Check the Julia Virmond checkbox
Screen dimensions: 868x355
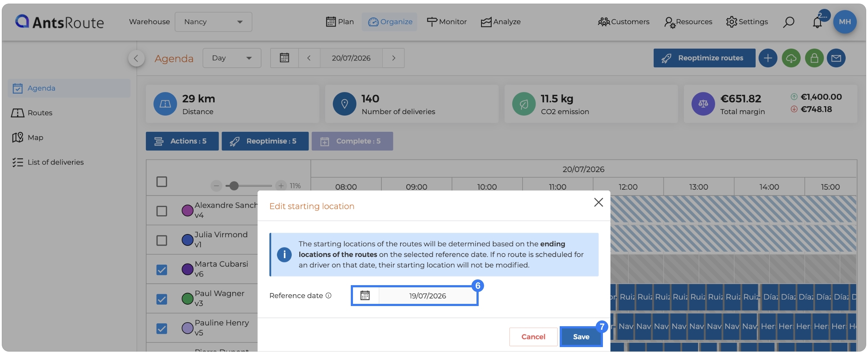(162, 240)
